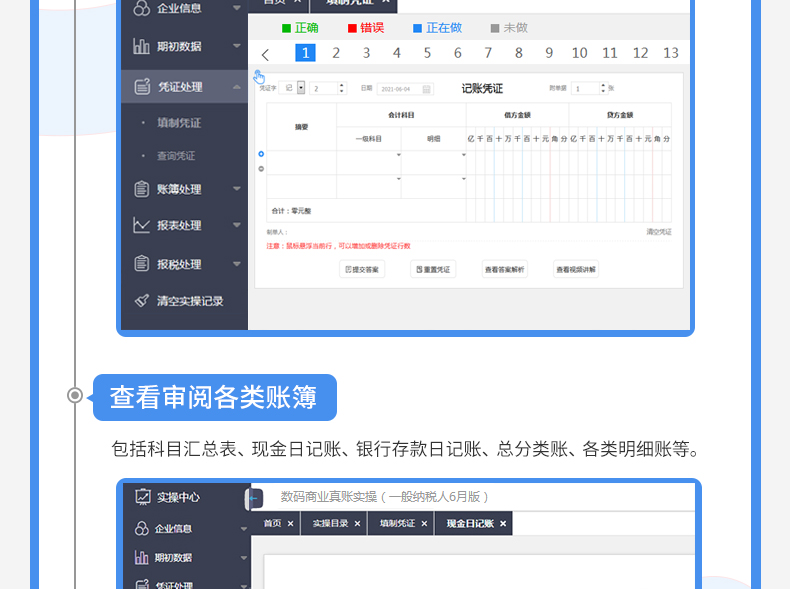Click the blue plus add-row icon

[261, 154]
